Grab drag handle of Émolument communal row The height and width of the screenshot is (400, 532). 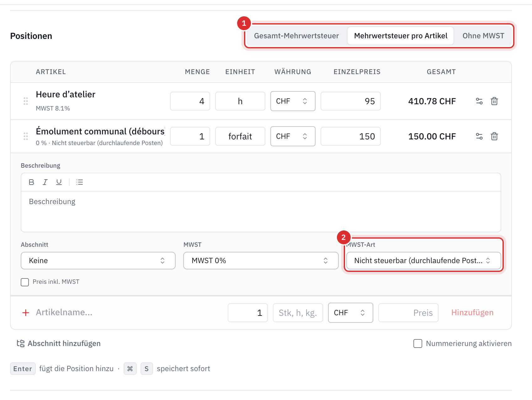(x=26, y=136)
